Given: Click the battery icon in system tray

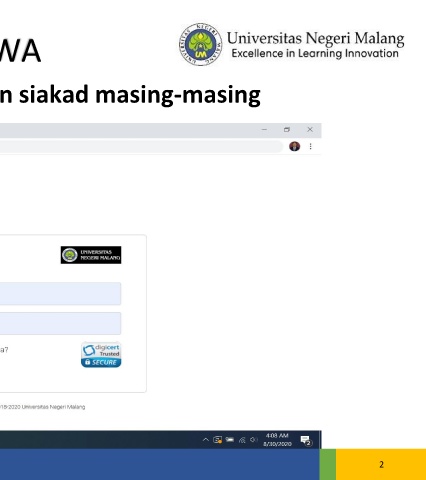Looking at the screenshot, I should [x=230, y=440].
